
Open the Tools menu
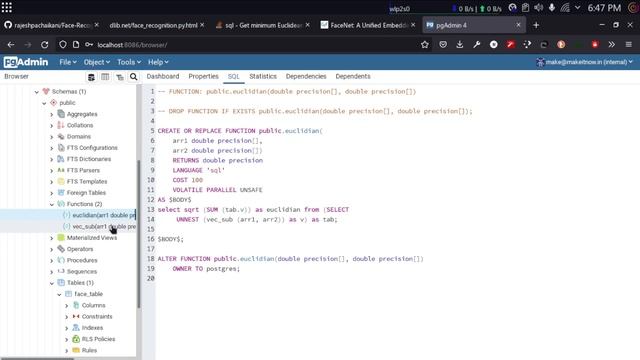[x=129, y=62]
